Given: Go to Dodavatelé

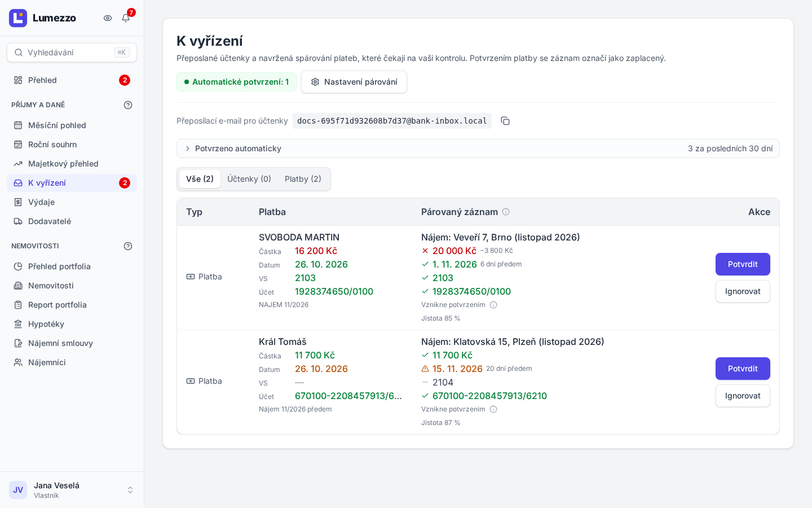Looking at the screenshot, I should click(x=72, y=221).
